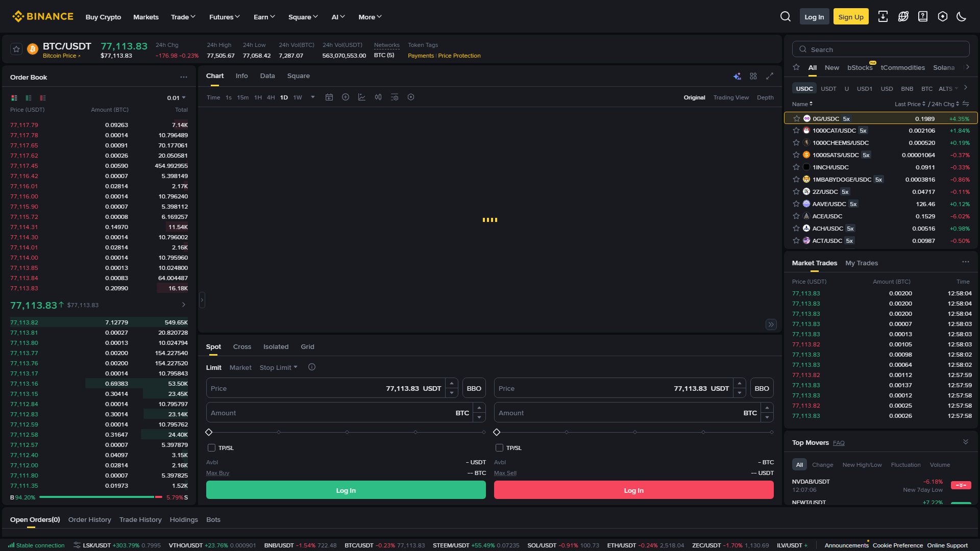Image resolution: width=980 pixels, height=551 pixels.
Task: Click the buy/sell ratio bar under order book
Action: point(101,497)
